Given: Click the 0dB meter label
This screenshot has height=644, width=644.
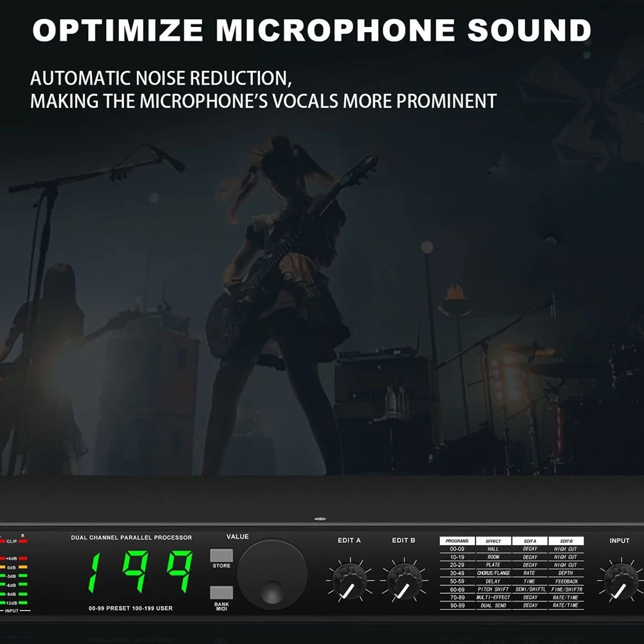Looking at the screenshot, I should (12, 567).
